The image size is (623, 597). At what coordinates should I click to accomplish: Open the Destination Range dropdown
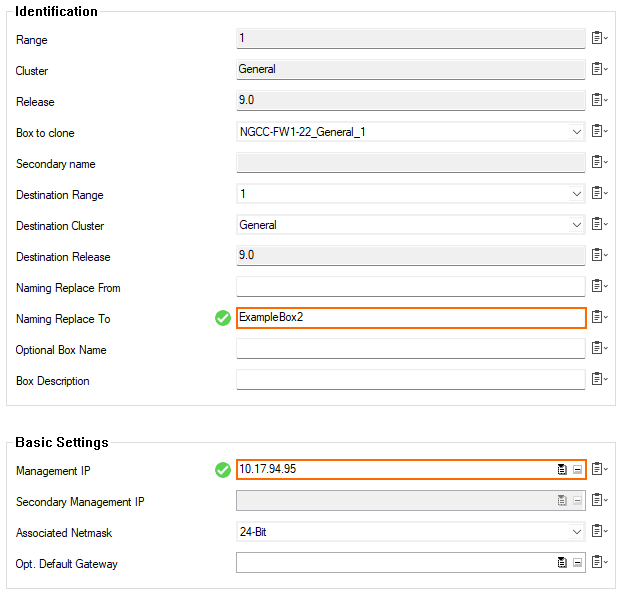(x=577, y=194)
